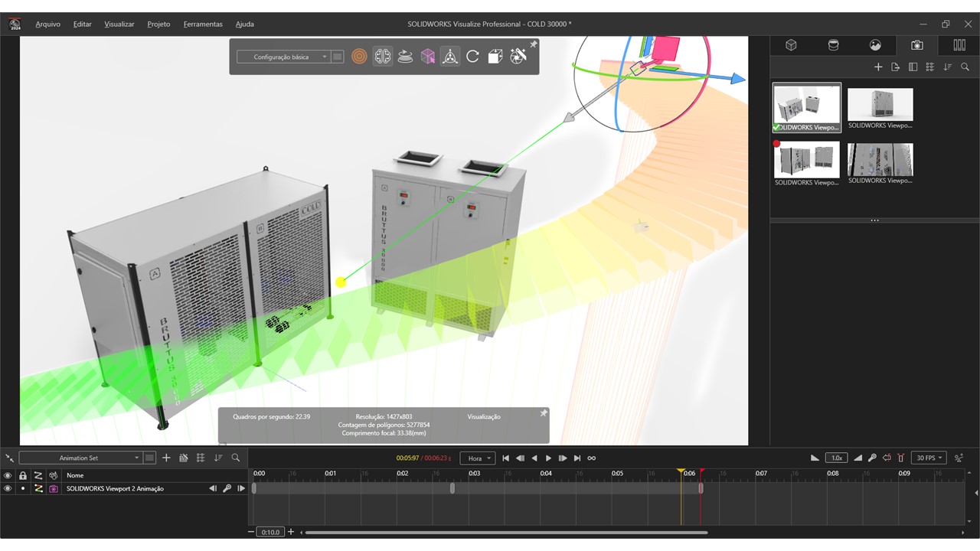Toggle animation loop playback
Screen dimensions: 980x551
tap(592, 458)
